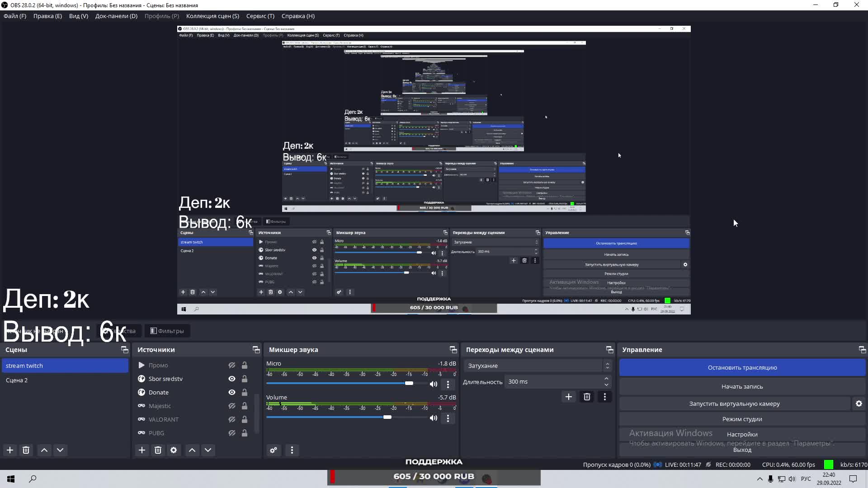This screenshot has height=488, width=868.
Task: Toggle the lock on the Промо source
Action: click(245, 365)
